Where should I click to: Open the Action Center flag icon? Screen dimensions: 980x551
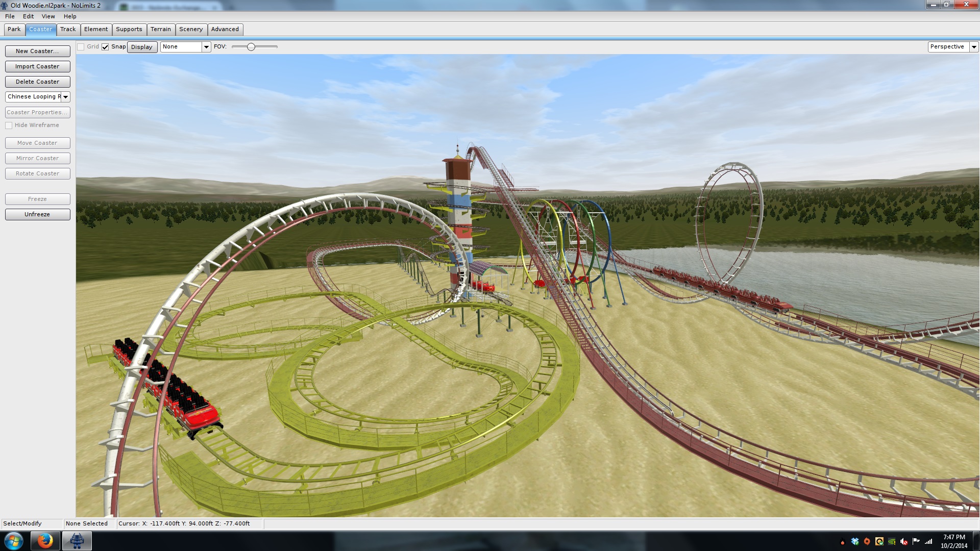[x=916, y=542]
